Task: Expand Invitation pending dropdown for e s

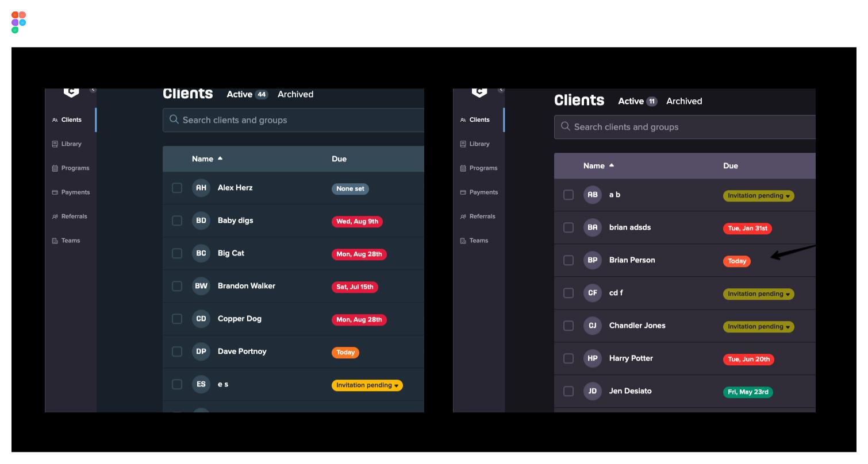Action: (396, 385)
